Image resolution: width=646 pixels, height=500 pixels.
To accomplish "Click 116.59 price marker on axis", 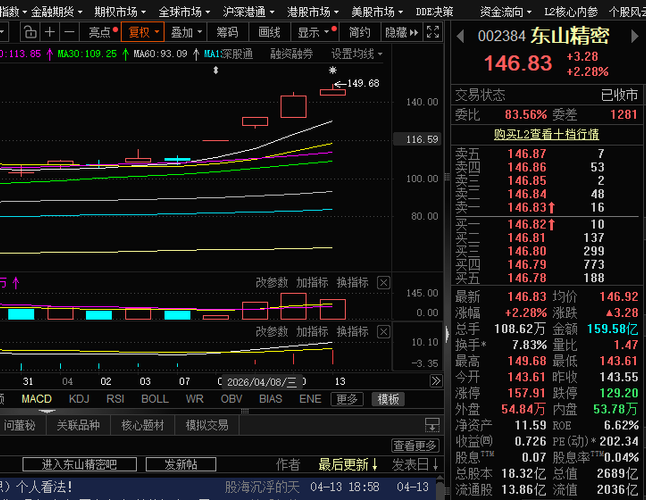I will 417,139.
